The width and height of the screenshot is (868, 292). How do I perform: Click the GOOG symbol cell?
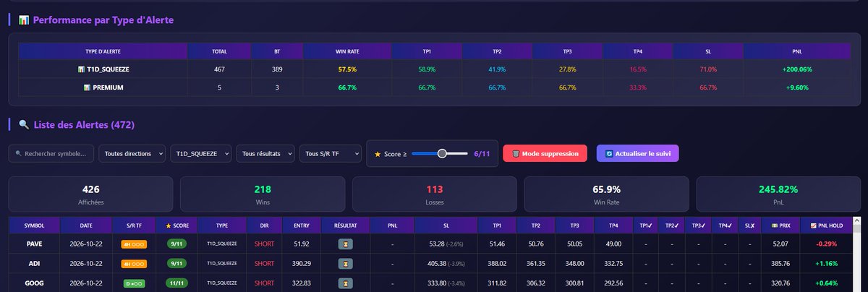pyautogui.click(x=34, y=285)
